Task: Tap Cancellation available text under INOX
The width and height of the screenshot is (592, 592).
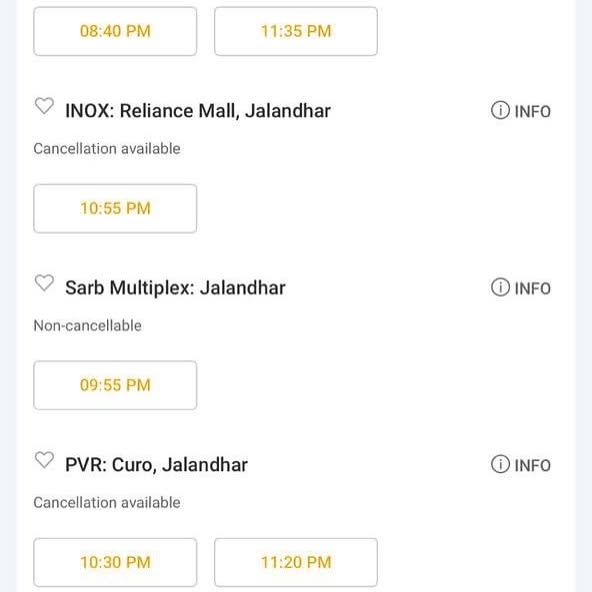Action: tap(107, 149)
